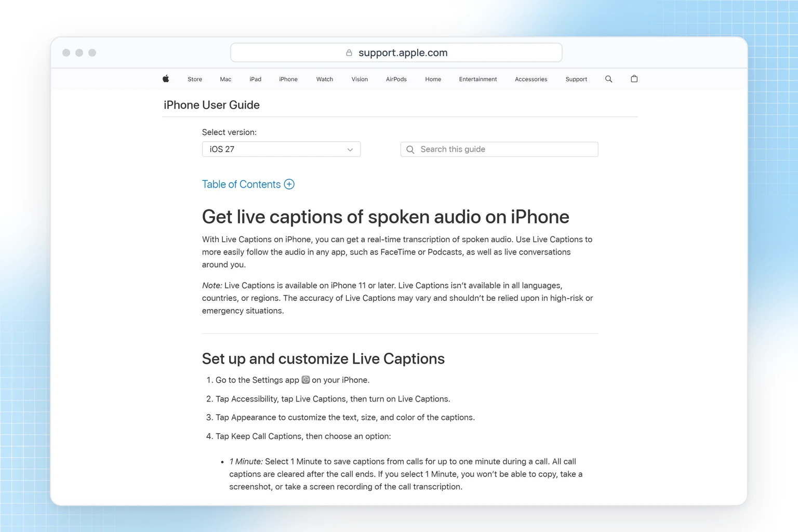Focus the Search this guide field
The image size is (798, 532).
pyautogui.click(x=499, y=149)
